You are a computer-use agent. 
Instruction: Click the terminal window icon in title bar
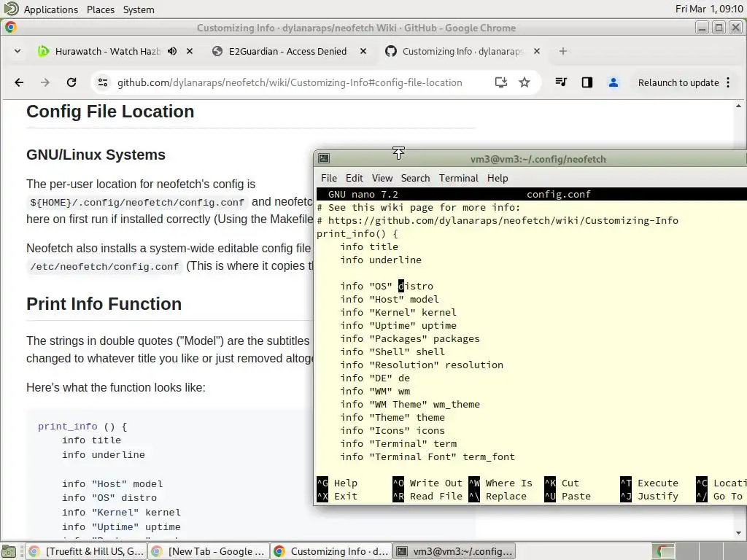click(324, 158)
